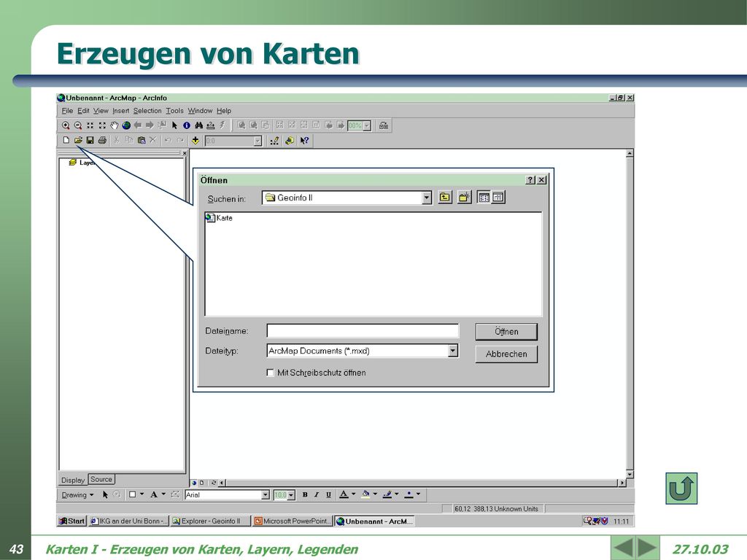747x560 pixels.
Task: Open the Insert menu
Action: click(120, 111)
